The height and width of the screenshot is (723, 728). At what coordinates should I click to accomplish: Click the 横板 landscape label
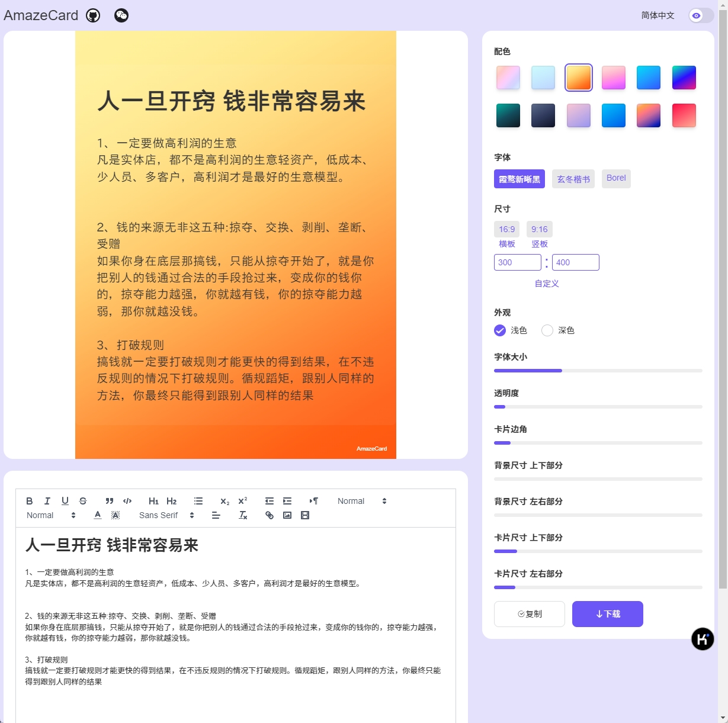coord(507,244)
